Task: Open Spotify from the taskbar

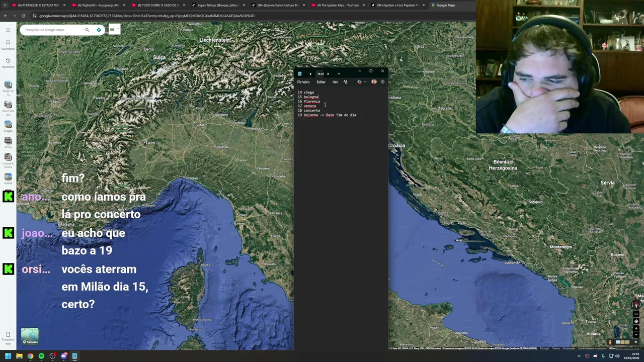Action: tap(41, 356)
